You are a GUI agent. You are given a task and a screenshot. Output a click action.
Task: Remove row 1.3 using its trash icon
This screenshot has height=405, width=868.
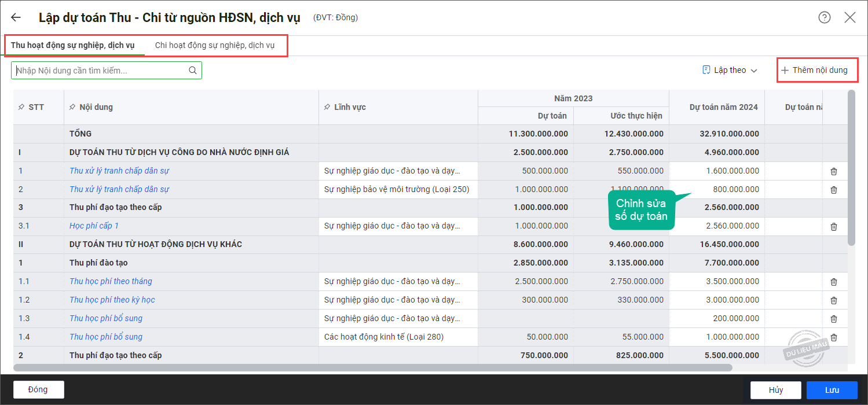834,319
